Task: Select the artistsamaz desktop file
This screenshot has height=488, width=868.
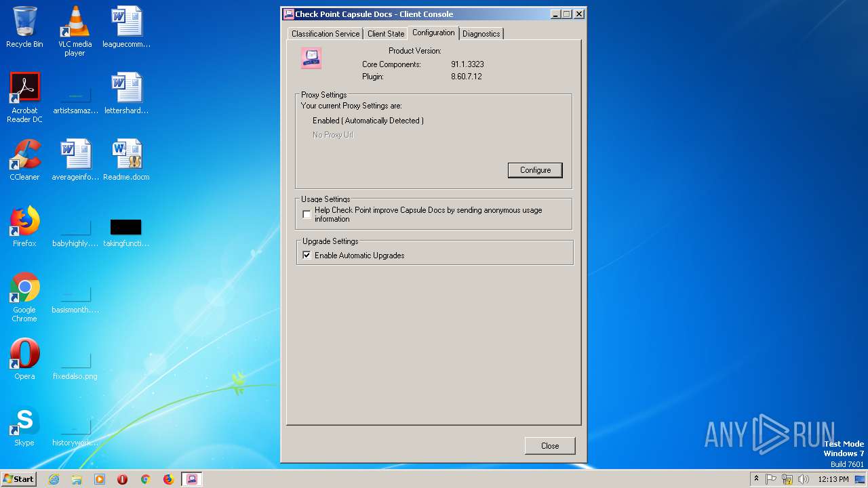Action: (x=75, y=100)
